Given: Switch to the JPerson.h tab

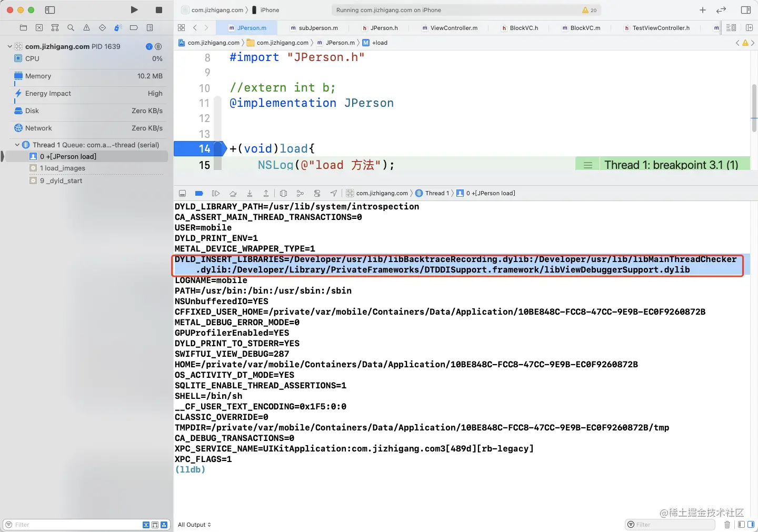Looking at the screenshot, I should [380, 28].
